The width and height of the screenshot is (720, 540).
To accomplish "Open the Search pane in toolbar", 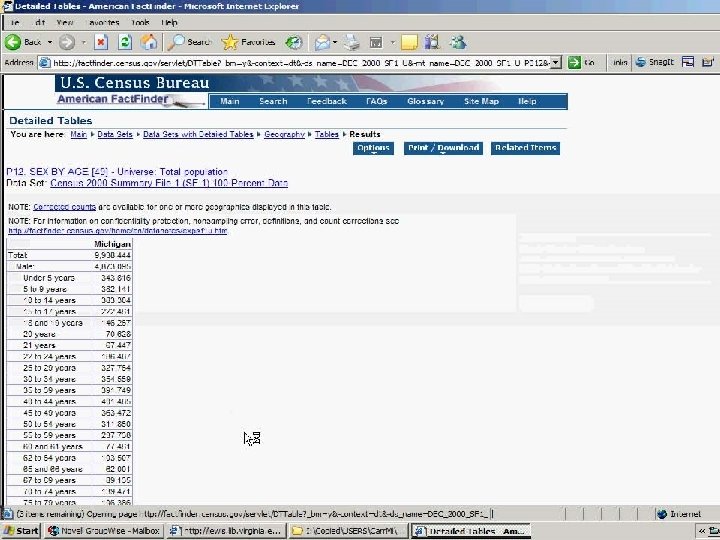I will coord(188,42).
